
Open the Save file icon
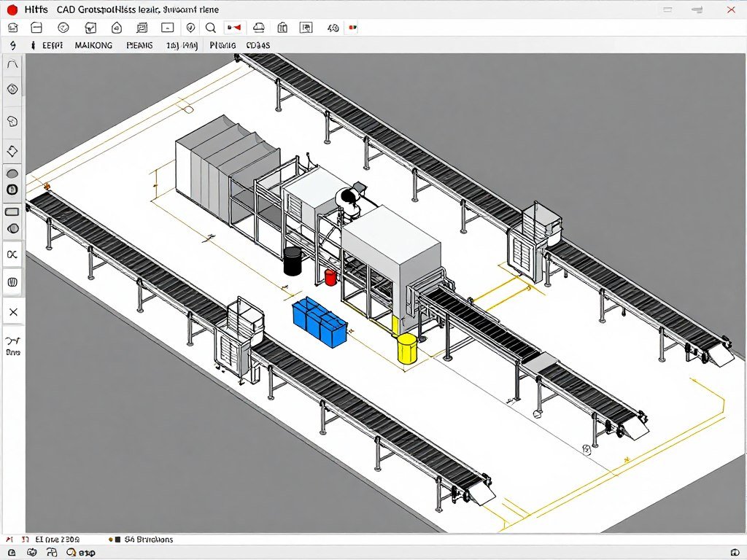(36, 28)
